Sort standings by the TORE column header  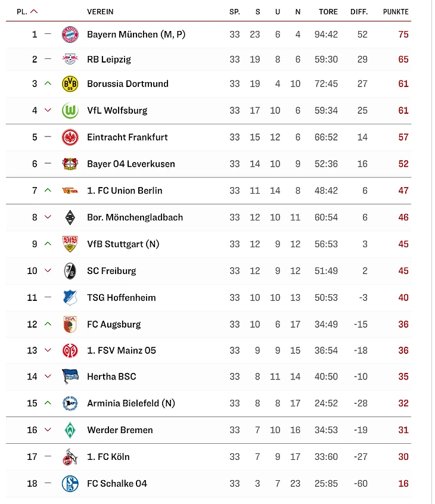(328, 12)
